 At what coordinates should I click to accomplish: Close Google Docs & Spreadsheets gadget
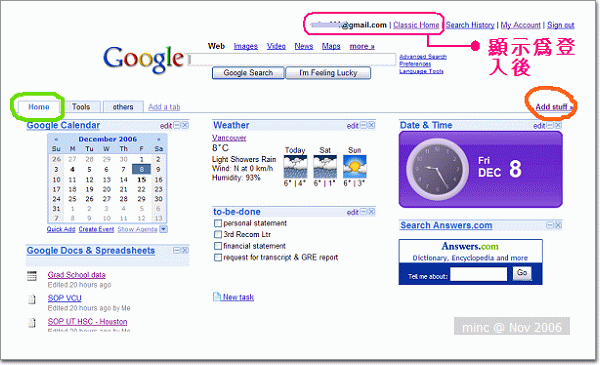[x=185, y=250]
